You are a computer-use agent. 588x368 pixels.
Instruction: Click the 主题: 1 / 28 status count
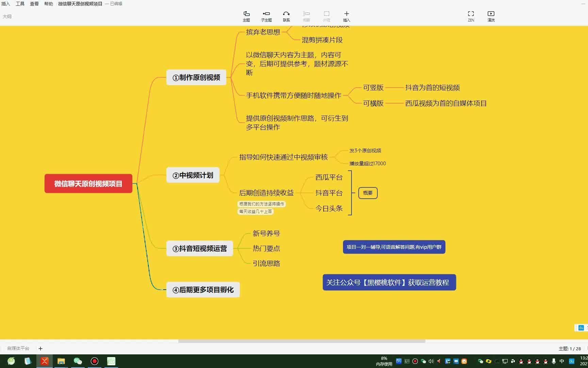click(570, 349)
